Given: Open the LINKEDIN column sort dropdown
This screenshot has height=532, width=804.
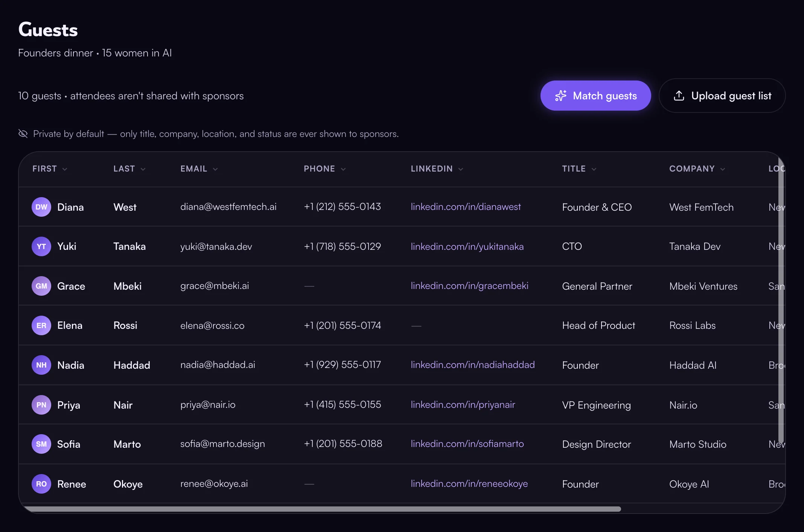Looking at the screenshot, I should (x=461, y=169).
